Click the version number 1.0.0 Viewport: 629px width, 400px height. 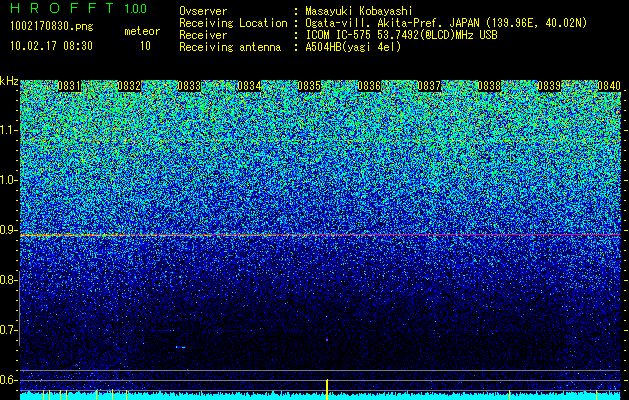pyautogui.click(x=135, y=9)
